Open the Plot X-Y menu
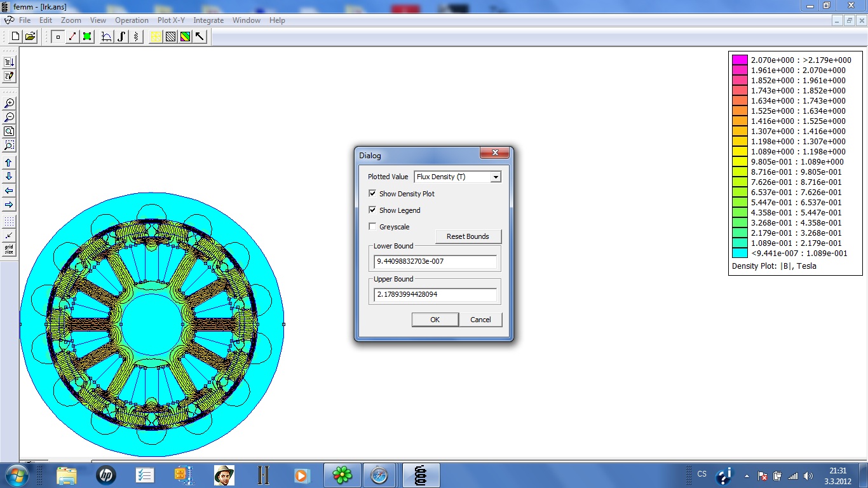This screenshot has height=488, width=868. click(171, 20)
